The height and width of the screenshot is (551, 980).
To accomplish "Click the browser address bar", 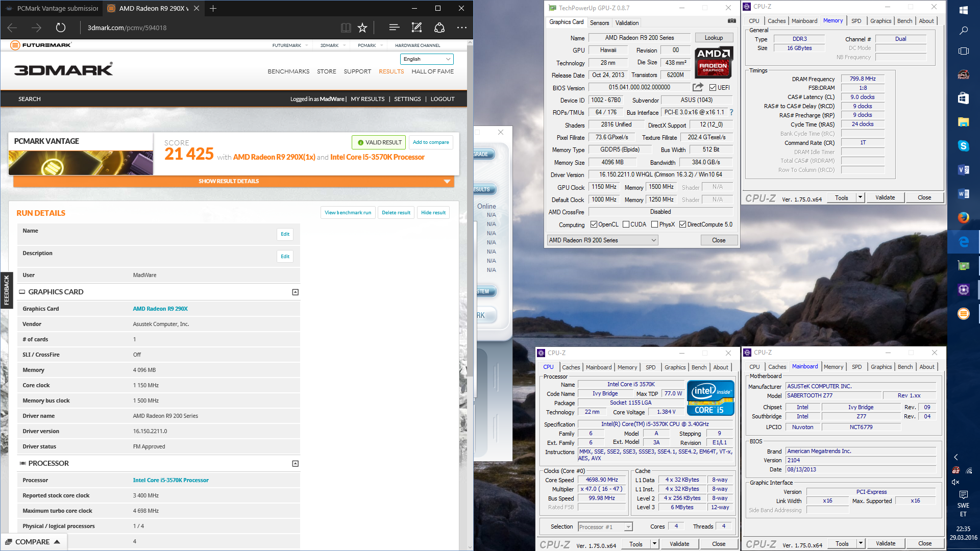I will (x=209, y=28).
